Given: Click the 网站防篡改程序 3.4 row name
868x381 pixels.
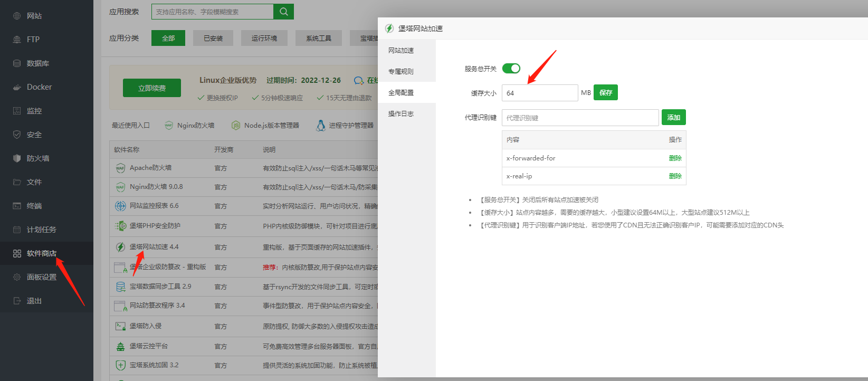Looking at the screenshot, I should (157, 306).
